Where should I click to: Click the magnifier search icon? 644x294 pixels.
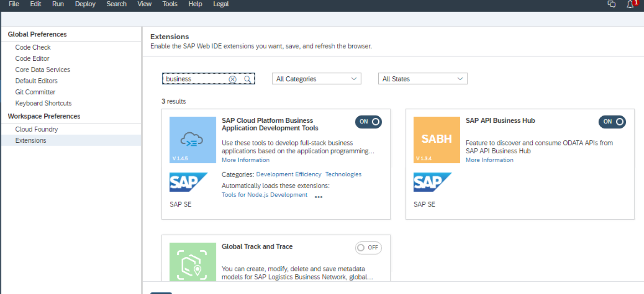click(247, 79)
